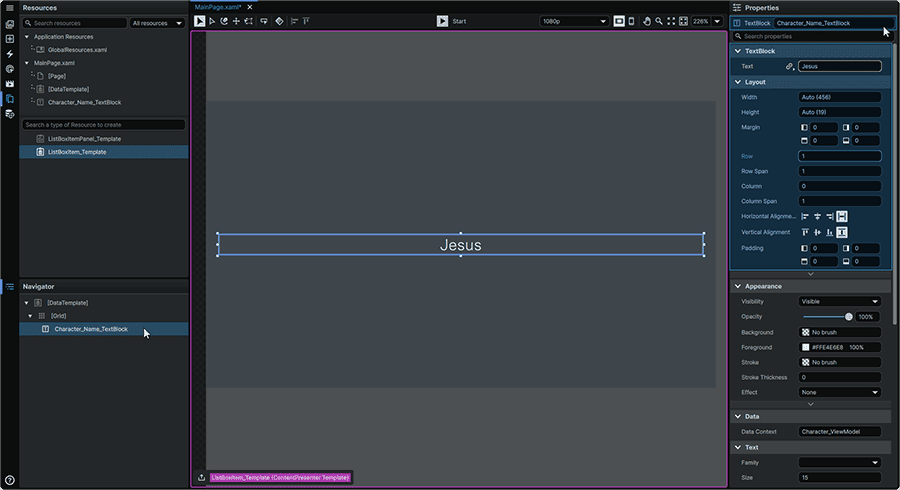Switch to landscape screen orientation
This screenshot has width=900, height=490.
(x=619, y=21)
